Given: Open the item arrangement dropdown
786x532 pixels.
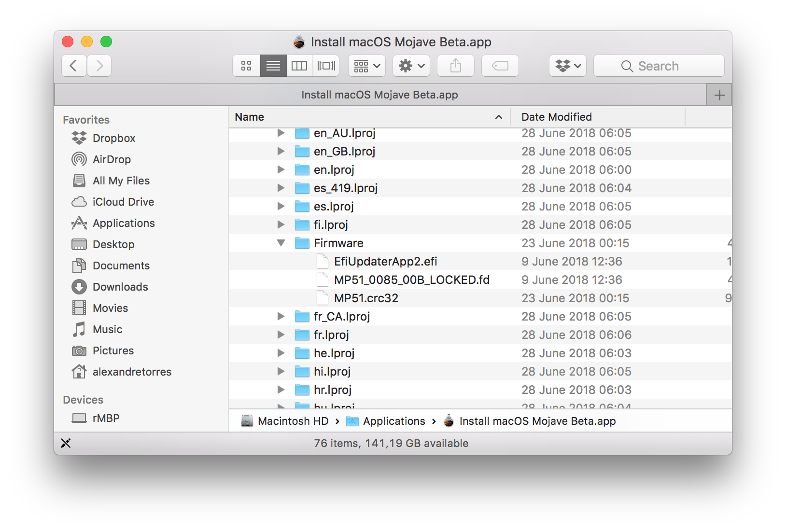Looking at the screenshot, I should click(367, 66).
